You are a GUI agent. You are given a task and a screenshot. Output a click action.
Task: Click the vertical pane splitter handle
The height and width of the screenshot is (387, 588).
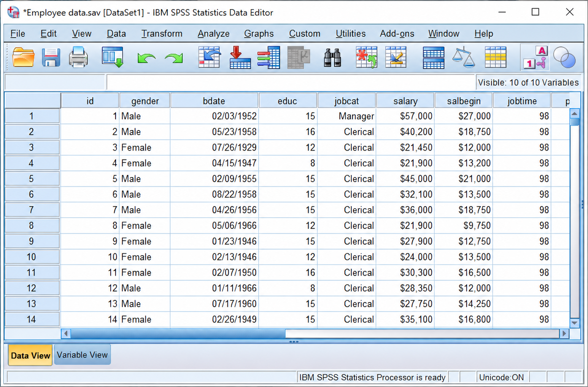click(582, 205)
